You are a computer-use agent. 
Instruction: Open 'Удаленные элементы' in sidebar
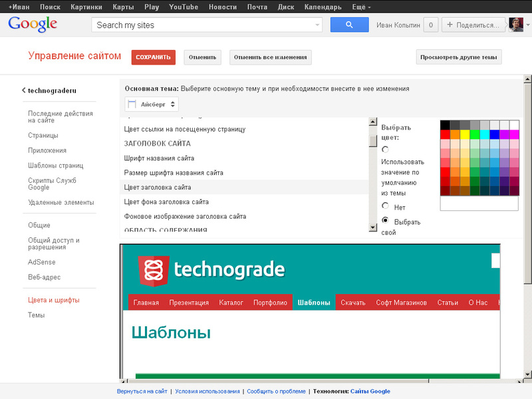pyautogui.click(x=61, y=203)
